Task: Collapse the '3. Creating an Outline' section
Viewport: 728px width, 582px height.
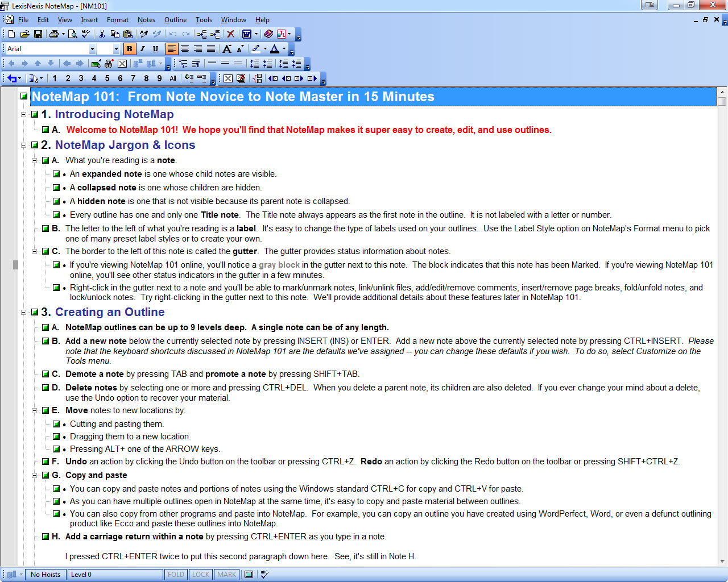Action: coord(24,312)
